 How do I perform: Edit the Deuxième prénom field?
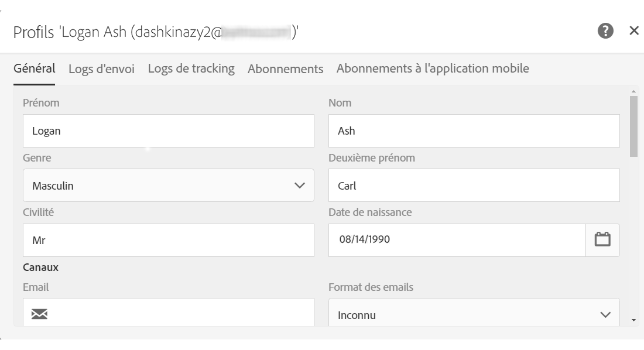click(x=474, y=186)
